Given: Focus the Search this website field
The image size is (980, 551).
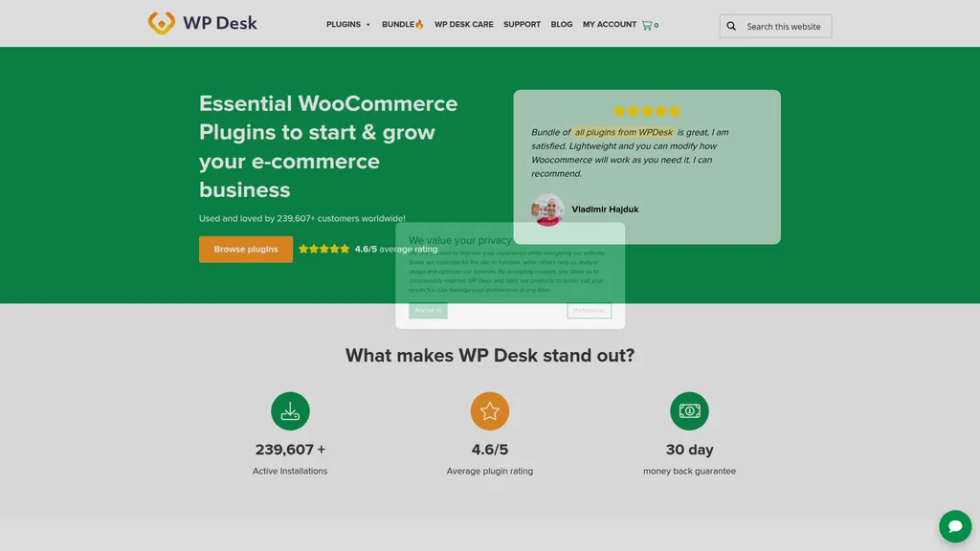Looking at the screenshot, I should pos(775,26).
